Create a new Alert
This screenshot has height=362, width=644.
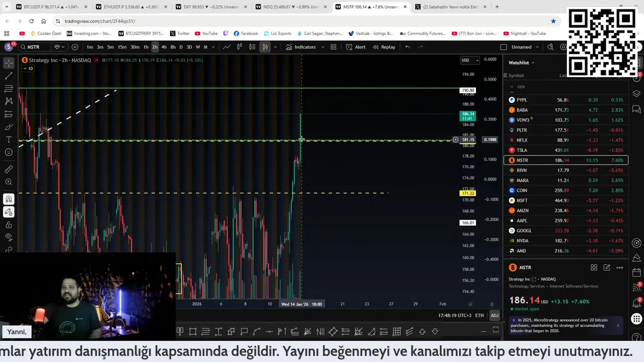click(x=356, y=47)
